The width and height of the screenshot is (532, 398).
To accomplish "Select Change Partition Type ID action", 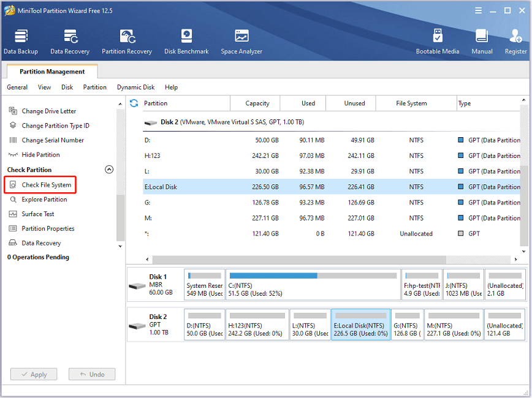I will pyautogui.click(x=55, y=126).
